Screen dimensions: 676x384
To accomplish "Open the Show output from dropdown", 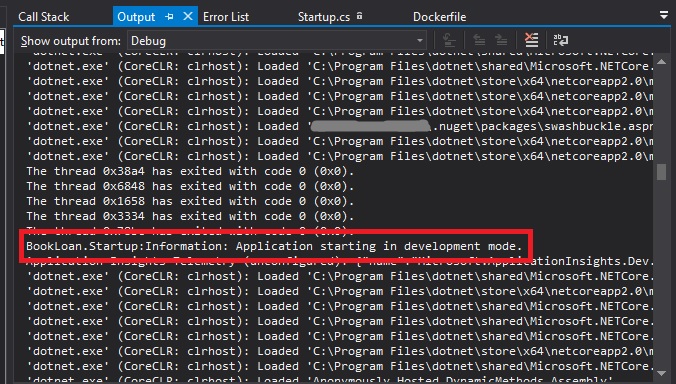I will click(277, 41).
